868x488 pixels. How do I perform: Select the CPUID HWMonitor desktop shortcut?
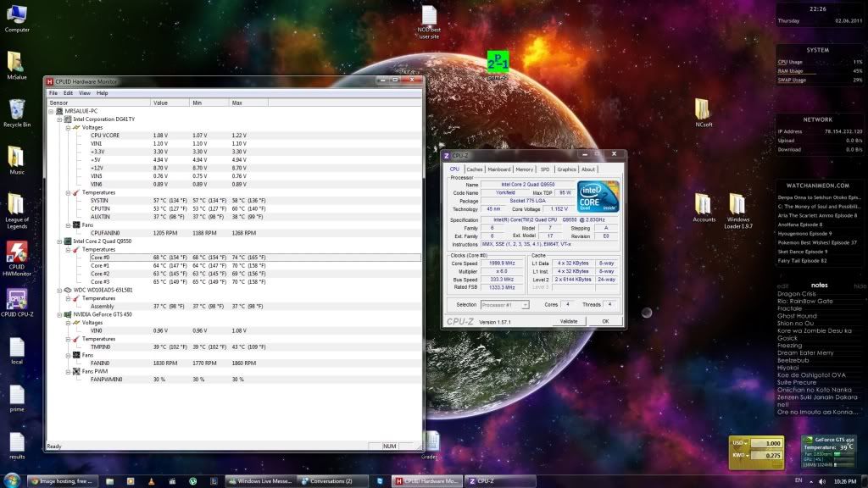click(17, 259)
